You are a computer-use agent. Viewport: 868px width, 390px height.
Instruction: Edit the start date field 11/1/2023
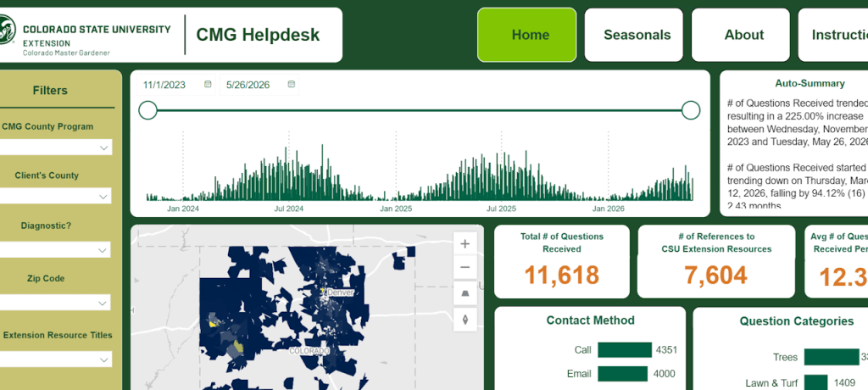(164, 85)
